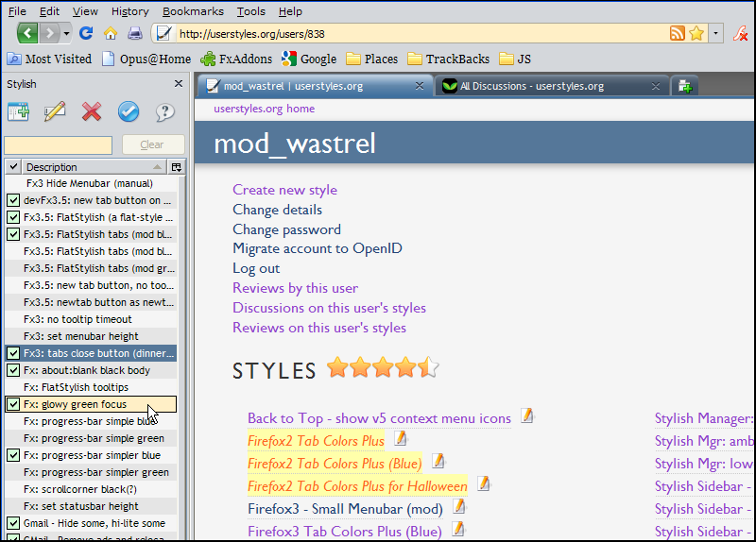
Task: Toggle Fx: about:blank black body checkbox
Action: (x=13, y=370)
